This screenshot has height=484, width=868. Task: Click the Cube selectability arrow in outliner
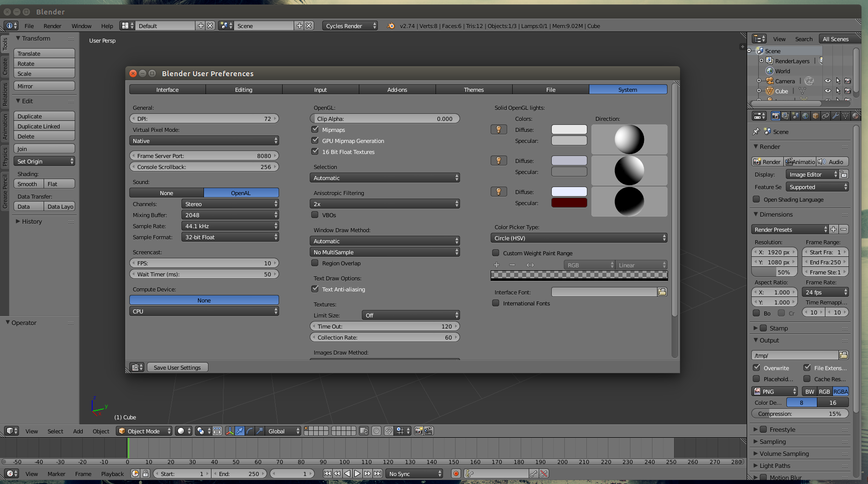pos(838,91)
